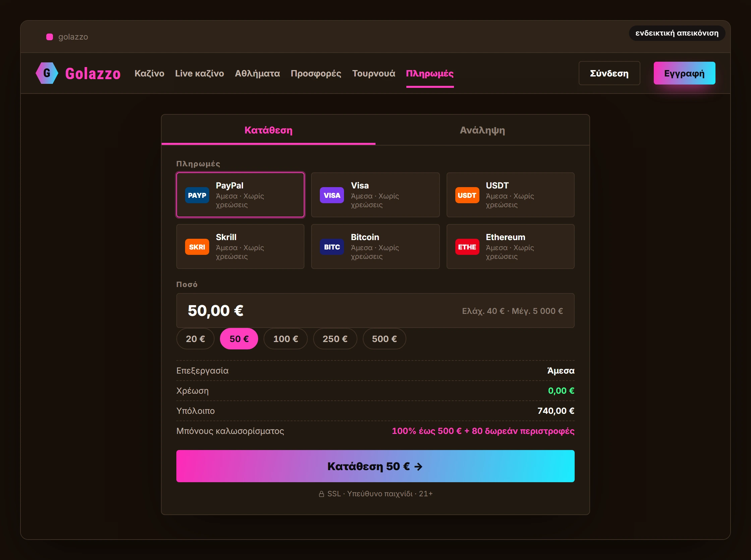Click the purple VISA badge icon

(332, 195)
